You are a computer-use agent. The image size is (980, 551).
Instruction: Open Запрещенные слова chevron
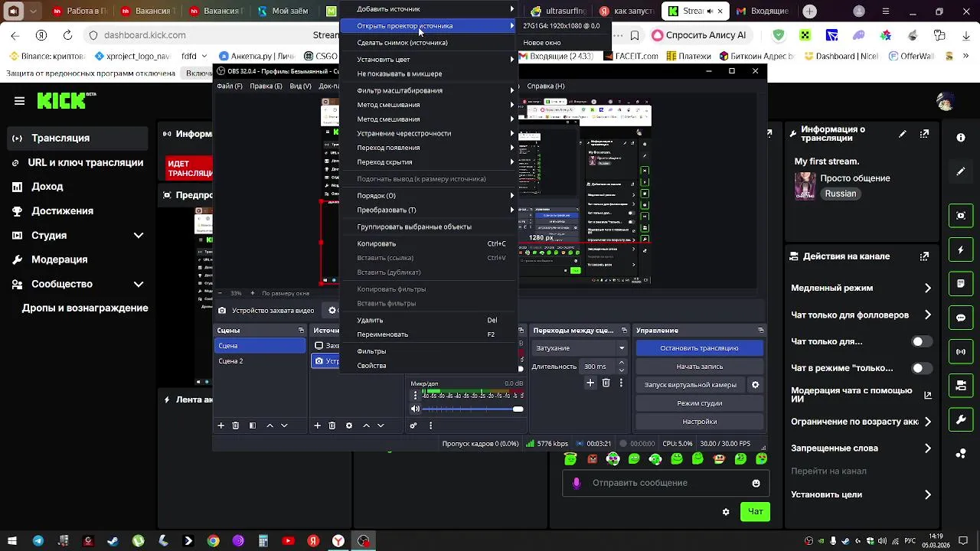click(x=928, y=448)
